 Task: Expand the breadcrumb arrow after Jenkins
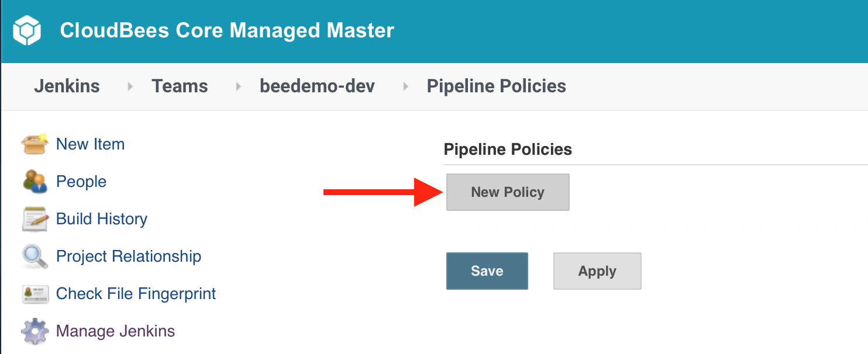click(130, 86)
